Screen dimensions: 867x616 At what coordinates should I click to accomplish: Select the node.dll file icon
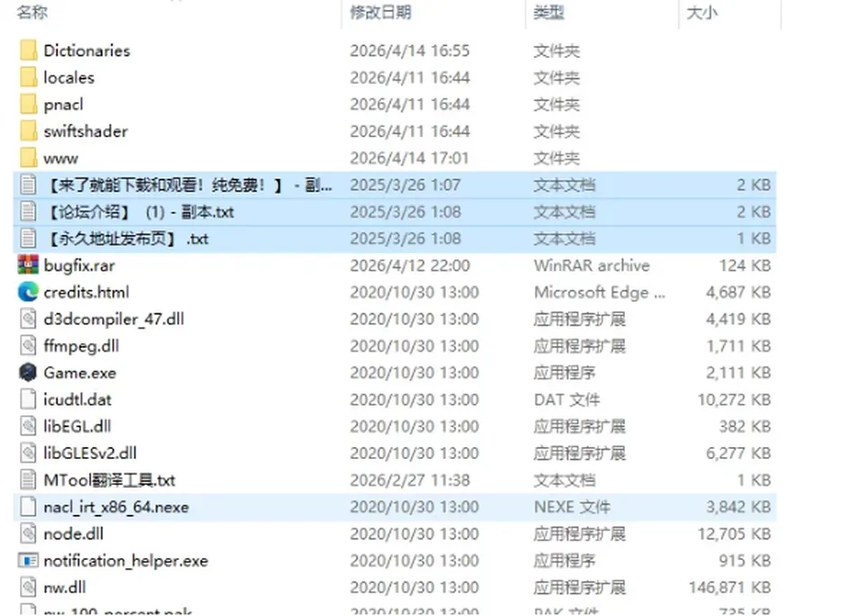(28, 534)
